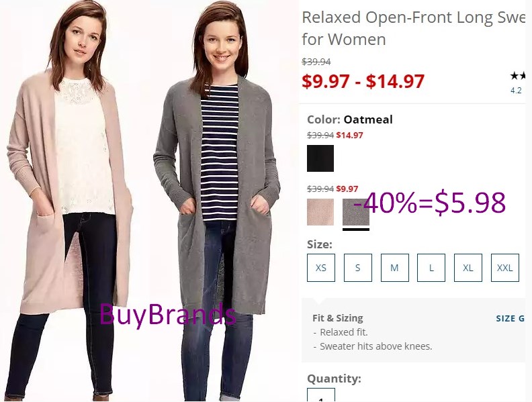
Task: Click the Fit & Sizing heading
Action: (338, 318)
